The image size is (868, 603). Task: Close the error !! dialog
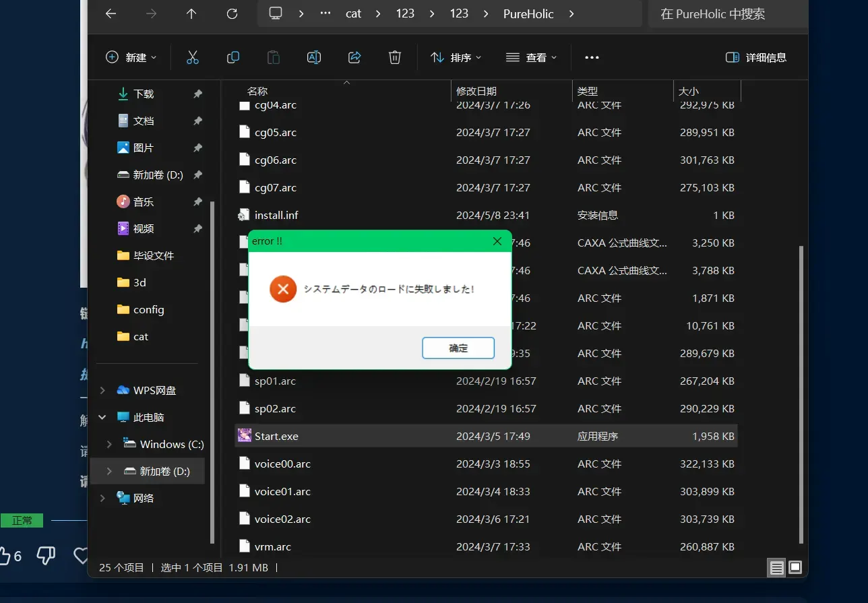[497, 241]
